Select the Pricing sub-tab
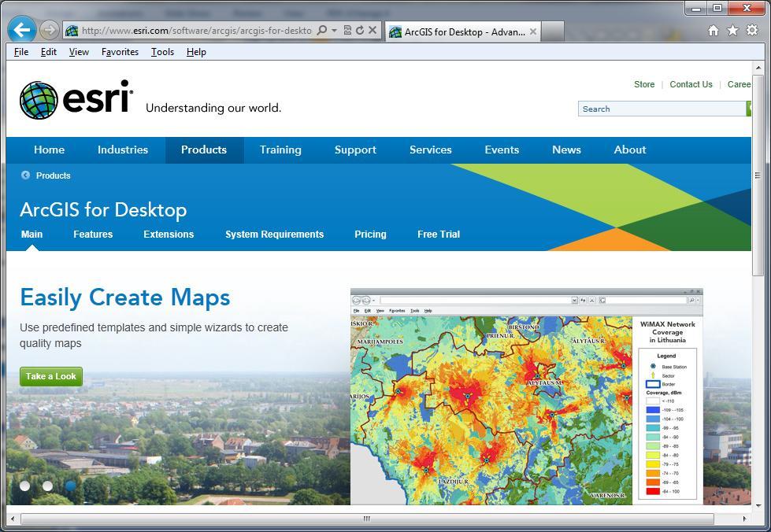The image size is (771, 532). (x=370, y=235)
